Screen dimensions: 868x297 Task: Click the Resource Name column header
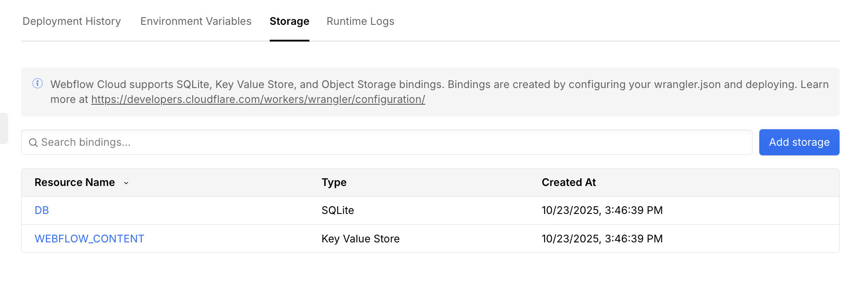tap(75, 182)
